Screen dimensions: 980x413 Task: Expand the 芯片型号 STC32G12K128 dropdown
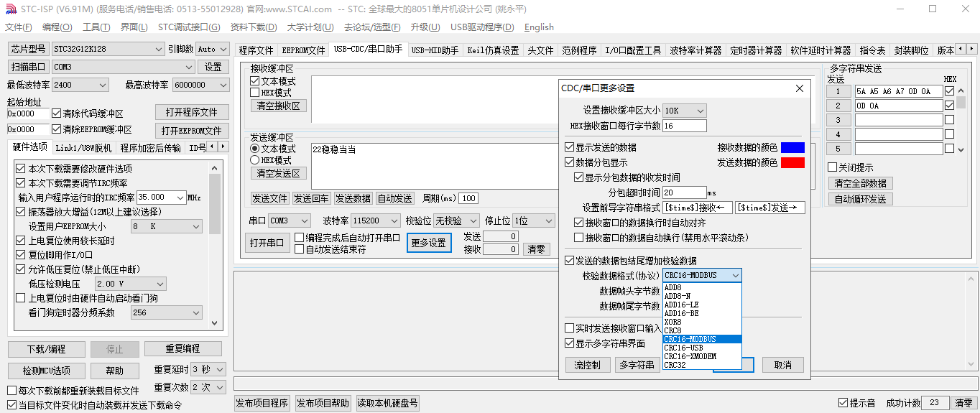pyautogui.click(x=159, y=49)
